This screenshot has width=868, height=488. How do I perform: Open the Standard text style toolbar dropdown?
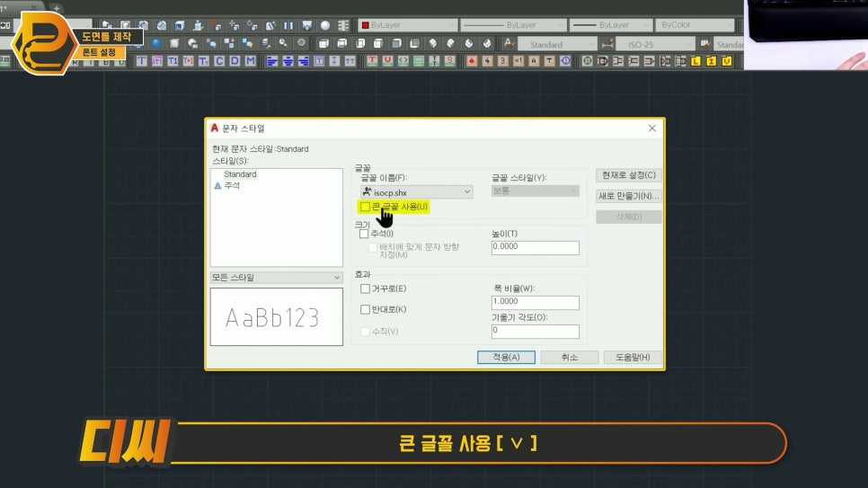click(x=557, y=44)
